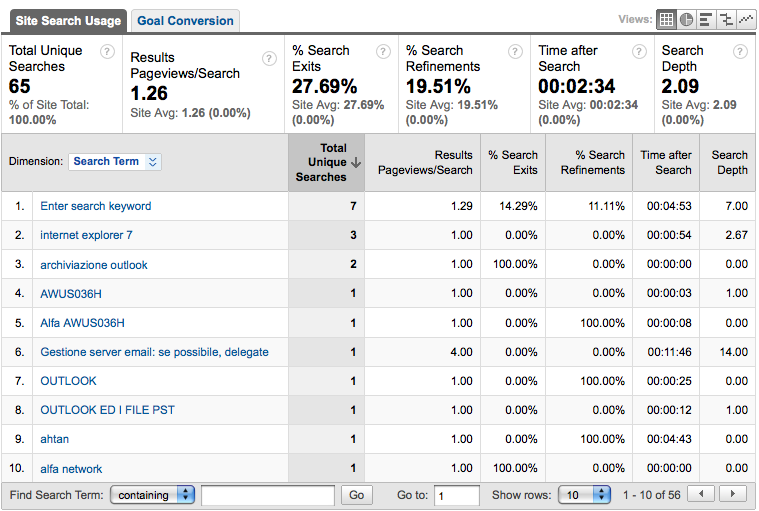
Task: Open 'Alfa AWUS036H' search term link
Action: pyautogui.click(x=82, y=323)
